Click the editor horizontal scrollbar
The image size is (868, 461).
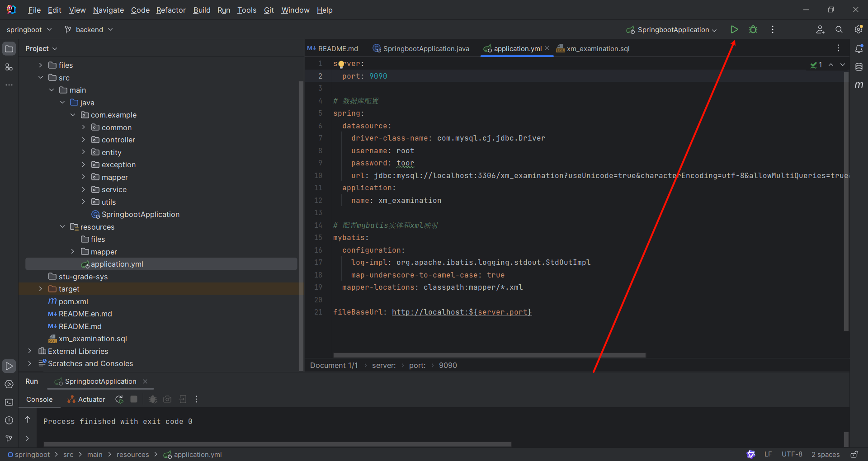coord(489,355)
